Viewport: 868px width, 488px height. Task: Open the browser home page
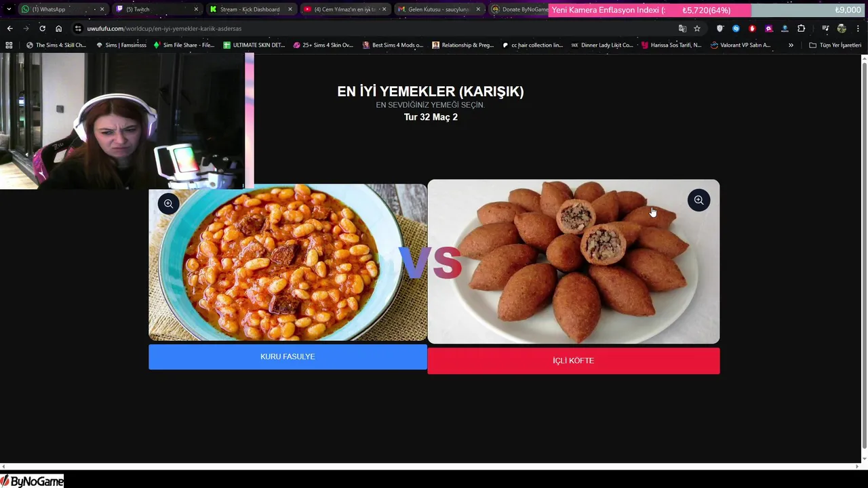[58, 28]
